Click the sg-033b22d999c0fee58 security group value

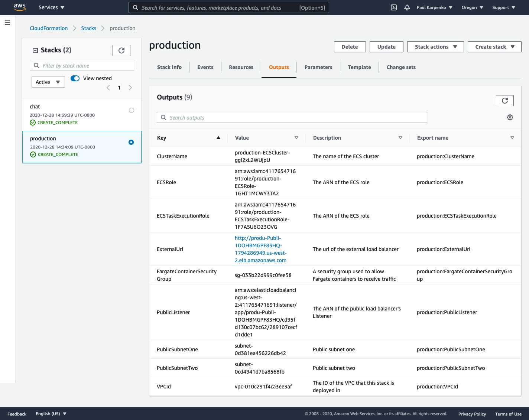(263, 275)
